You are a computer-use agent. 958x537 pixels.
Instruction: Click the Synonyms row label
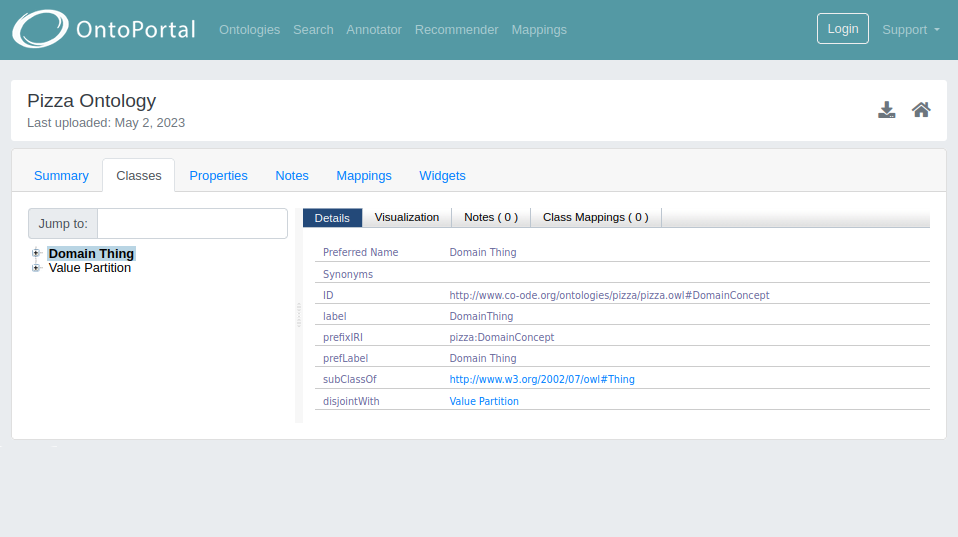[348, 274]
